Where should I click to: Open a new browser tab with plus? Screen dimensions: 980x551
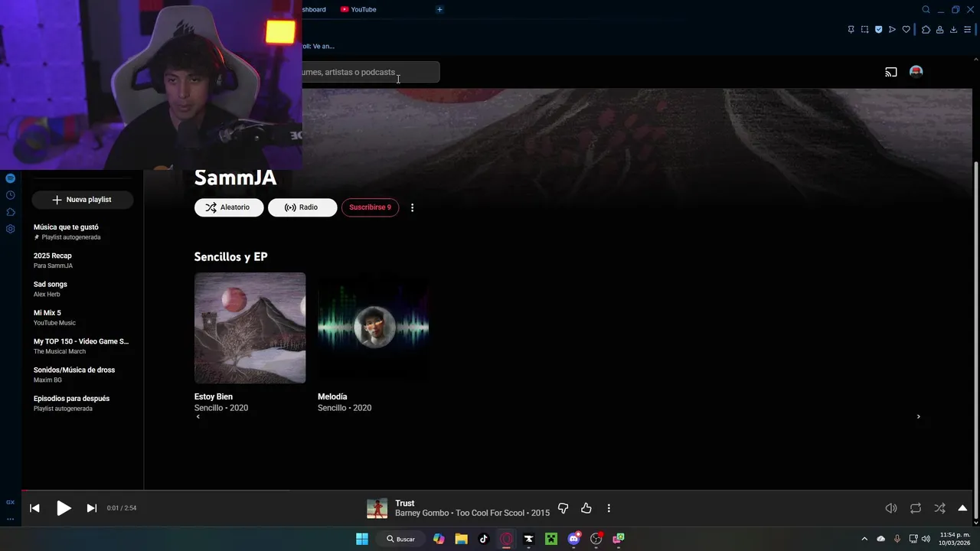pyautogui.click(x=439, y=9)
